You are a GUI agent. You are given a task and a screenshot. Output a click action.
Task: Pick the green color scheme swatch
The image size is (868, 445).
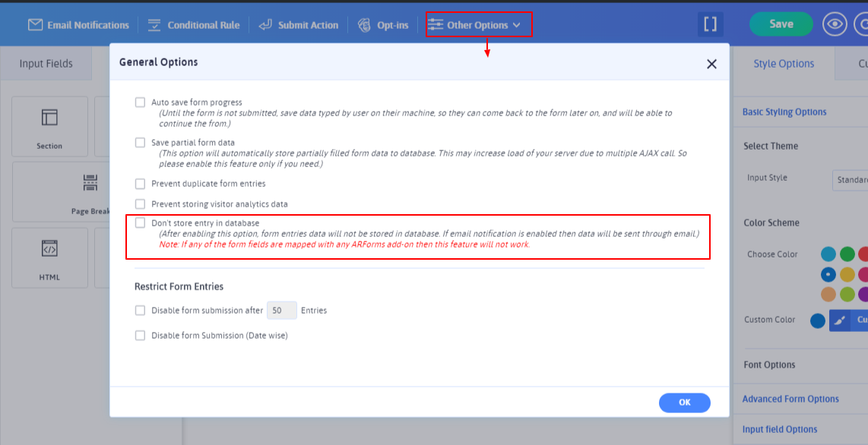847,254
